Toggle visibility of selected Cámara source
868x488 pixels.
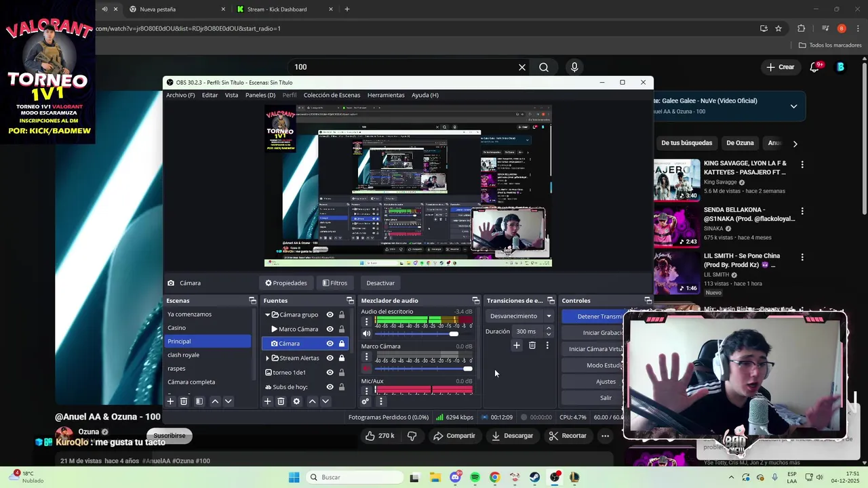click(x=330, y=344)
